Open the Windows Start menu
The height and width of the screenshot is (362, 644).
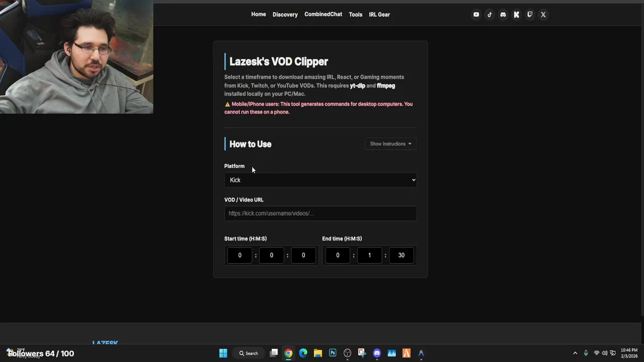click(x=223, y=353)
